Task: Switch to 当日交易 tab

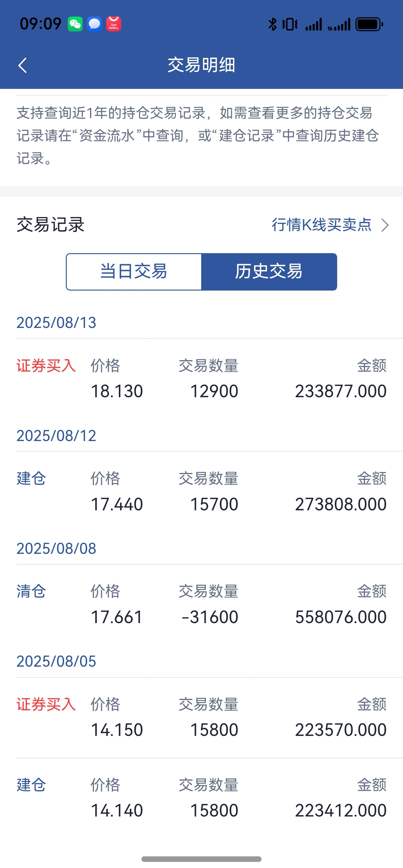Action: (x=134, y=272)
